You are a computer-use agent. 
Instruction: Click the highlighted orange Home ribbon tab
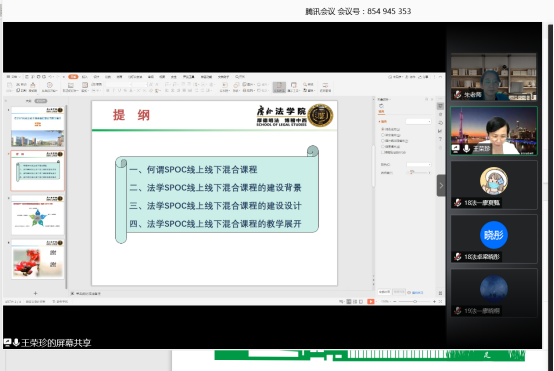tap(73, 77)
